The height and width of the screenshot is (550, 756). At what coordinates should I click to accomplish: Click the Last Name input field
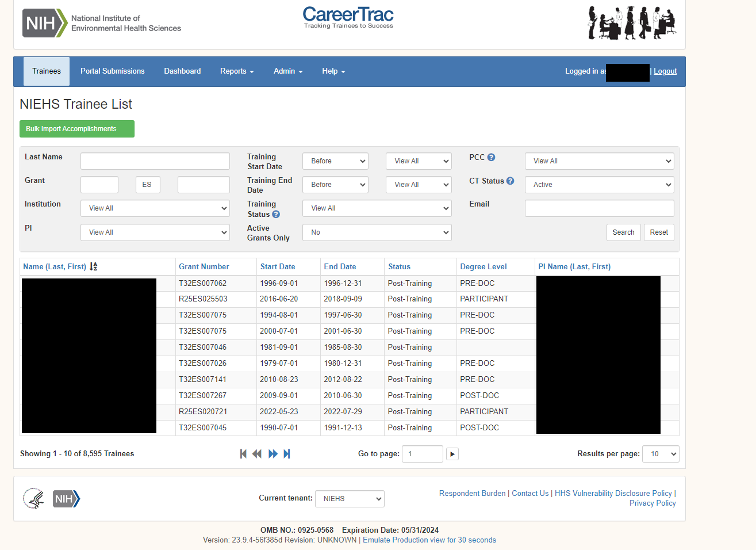[x=155, y=161]
